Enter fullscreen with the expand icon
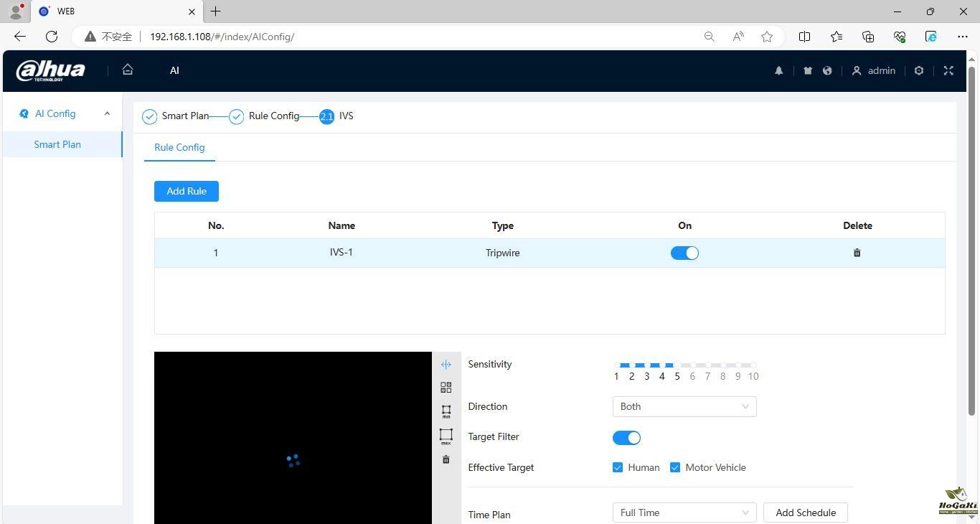The height and width of the screenshot is (524, 980). point(948,70)
